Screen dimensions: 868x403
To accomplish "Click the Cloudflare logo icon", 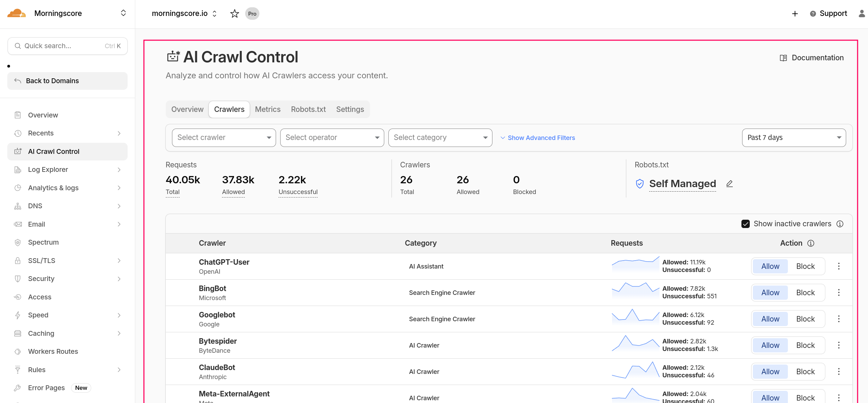I will click(16, 13).
